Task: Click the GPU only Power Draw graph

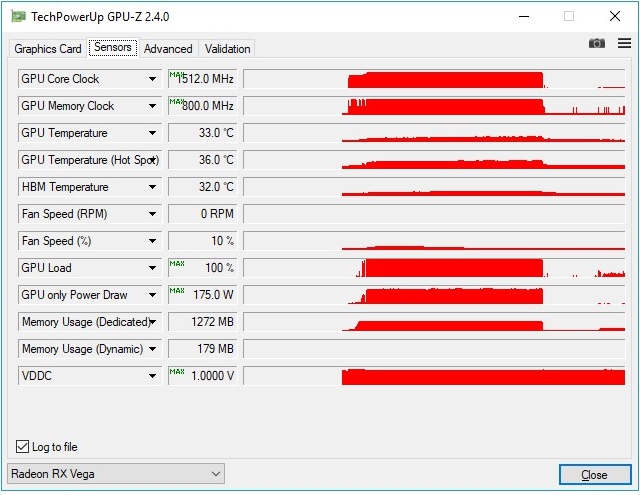Action: [x=434, y=295]
